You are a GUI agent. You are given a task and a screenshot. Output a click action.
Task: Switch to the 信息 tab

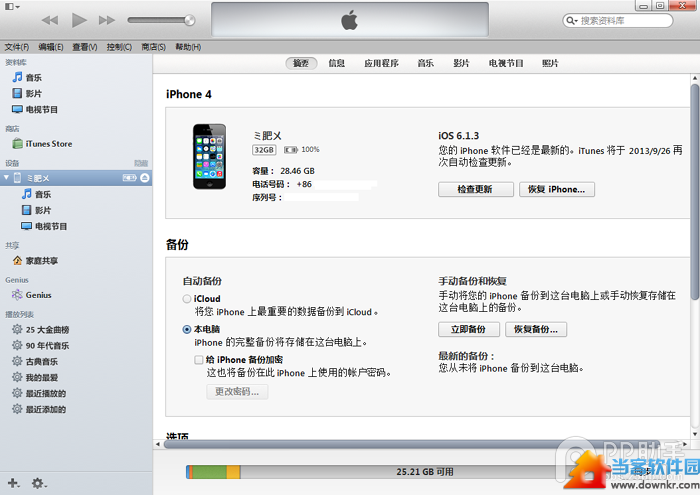point(337,63)
